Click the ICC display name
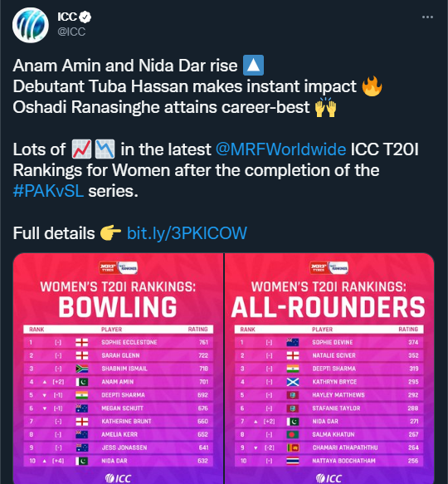The image size is (448, 484). 67,17
